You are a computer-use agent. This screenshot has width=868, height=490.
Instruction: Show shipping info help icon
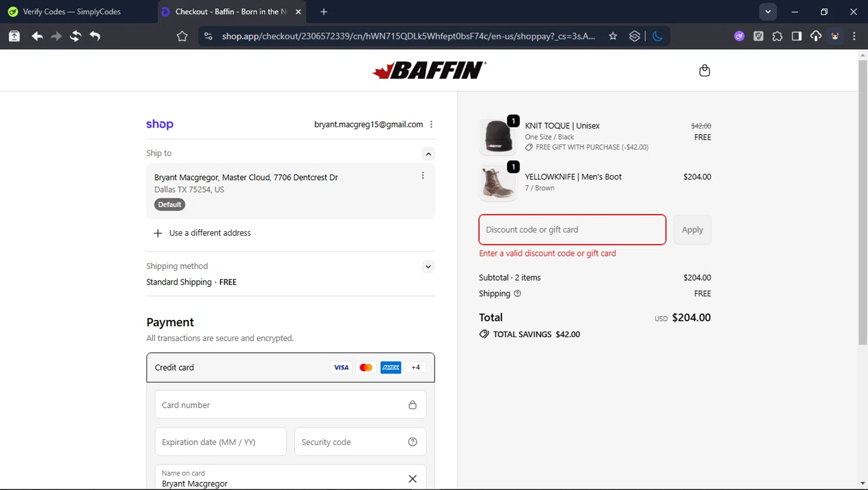click(x=517, y=293)
